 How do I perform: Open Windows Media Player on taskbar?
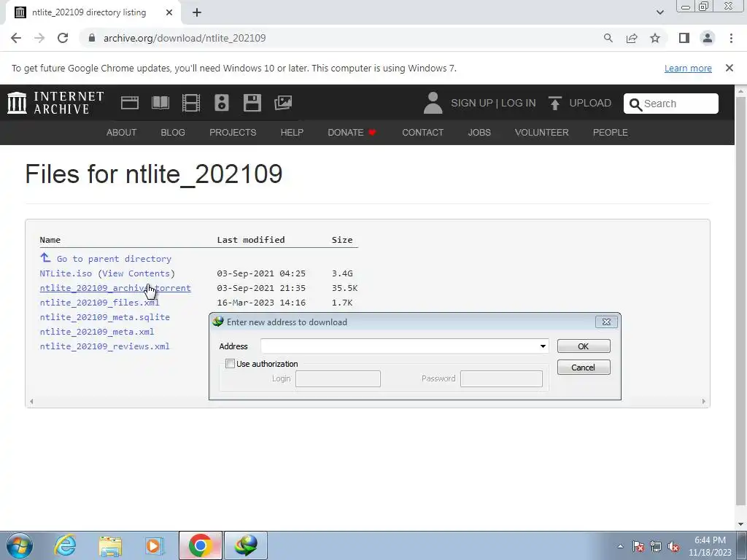155,545
